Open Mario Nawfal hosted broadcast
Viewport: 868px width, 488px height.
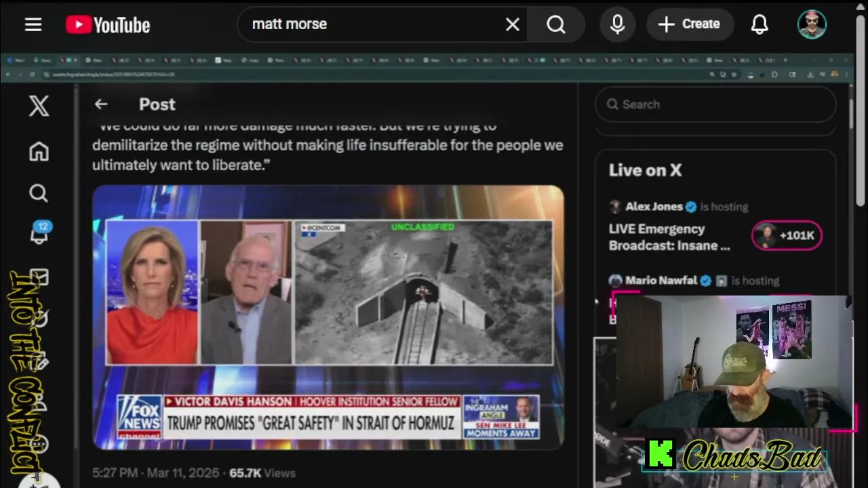pos(694,280)
